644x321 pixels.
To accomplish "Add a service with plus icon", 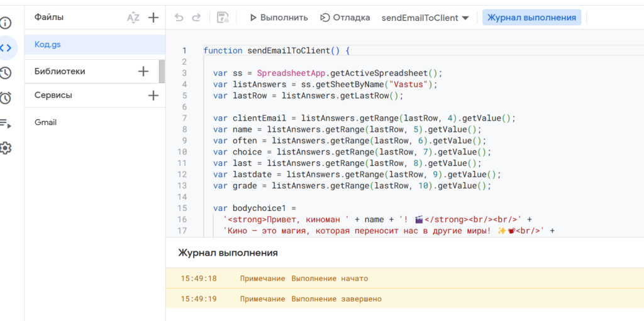I will 153,95.
